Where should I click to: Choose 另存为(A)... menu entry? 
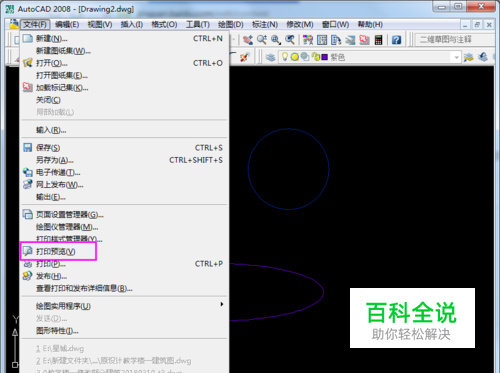[124, 160]
